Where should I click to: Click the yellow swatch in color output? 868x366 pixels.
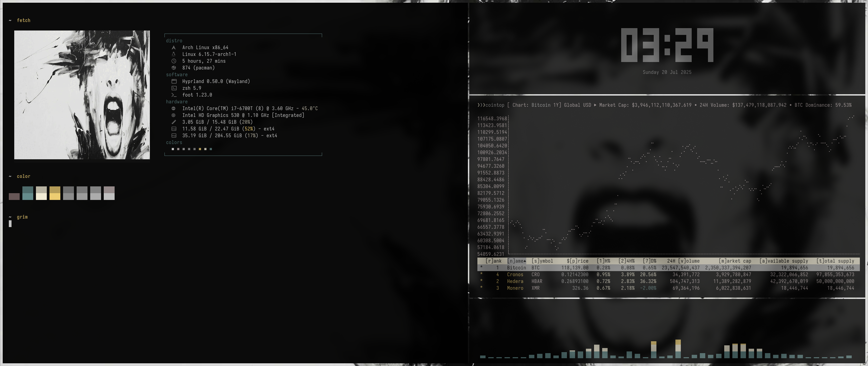coord(55,193)
